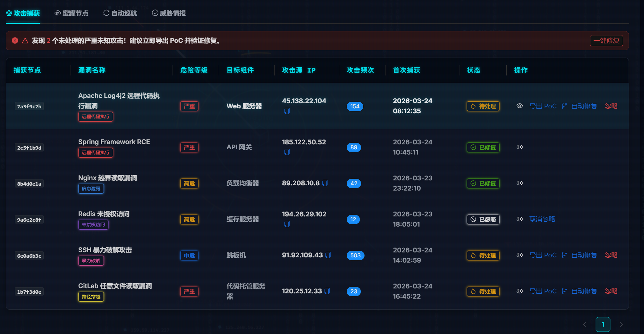644x334 pixels.
Task: Click the 未授权访问 tag
Action: 93,225
